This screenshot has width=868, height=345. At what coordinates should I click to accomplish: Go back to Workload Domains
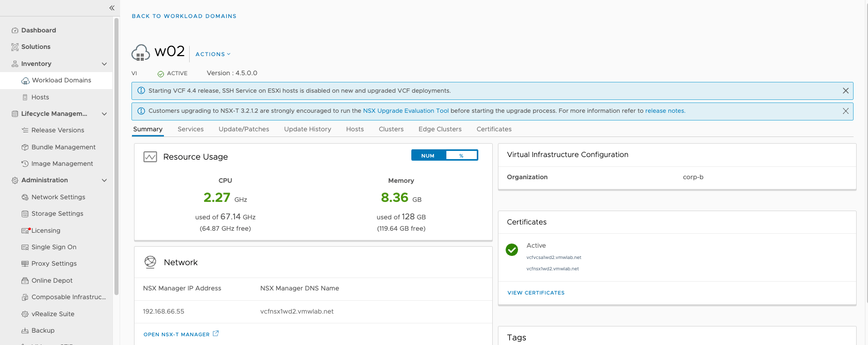click(x=184, y=16)
